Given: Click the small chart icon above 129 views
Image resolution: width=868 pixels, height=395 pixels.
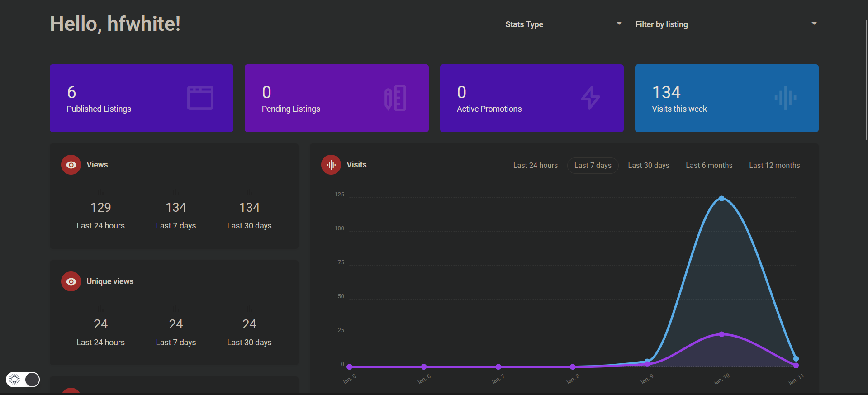Looking at the screenshot, I should [x=100, y=193].
